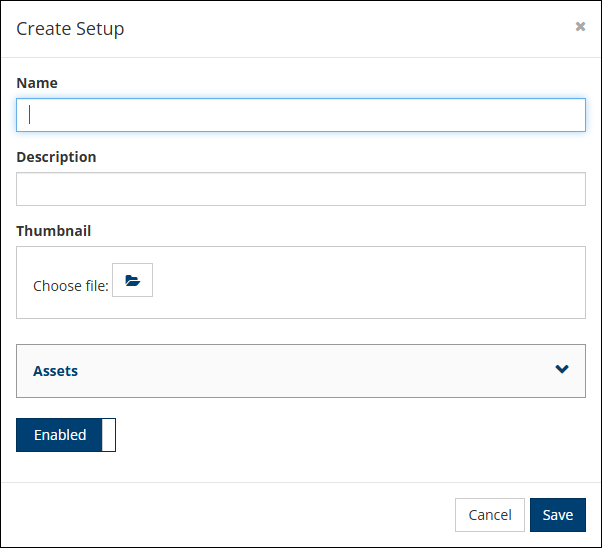This screenshot has height=548, width=602.
Task: Toggle the Enabled switch off
Action: [x=66, y=435]
